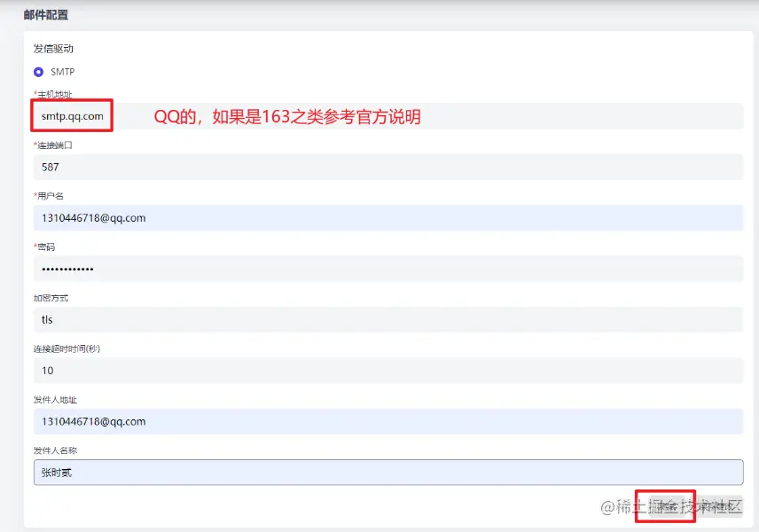Click the 连接超时时间 timeout field showing 10

pyautogui.click(x=381, y=371)
